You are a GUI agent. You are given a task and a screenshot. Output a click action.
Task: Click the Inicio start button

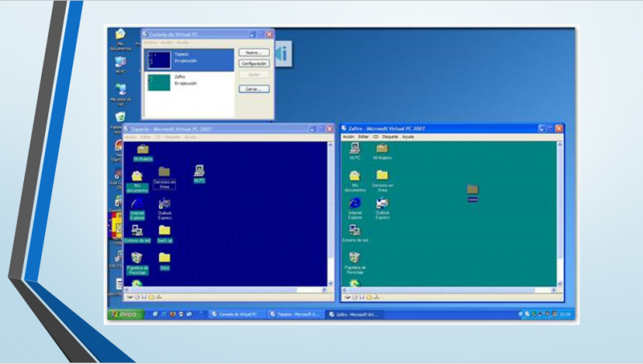pos(126,314)
